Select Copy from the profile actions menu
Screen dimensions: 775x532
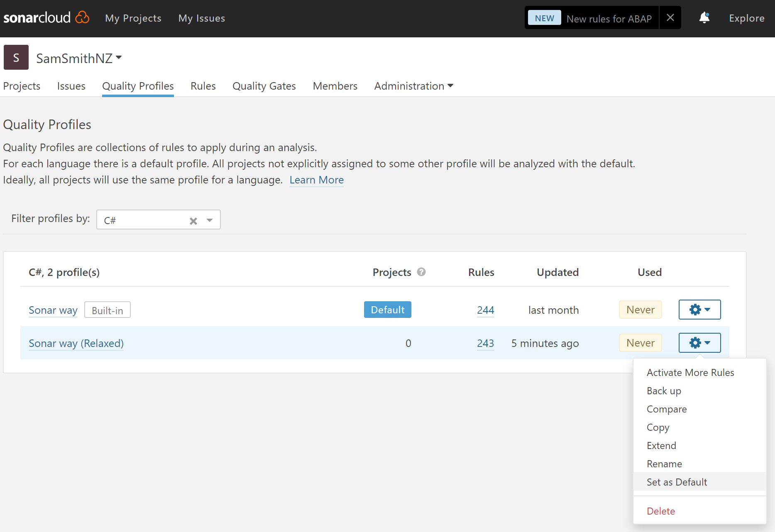tap(658, 427)
